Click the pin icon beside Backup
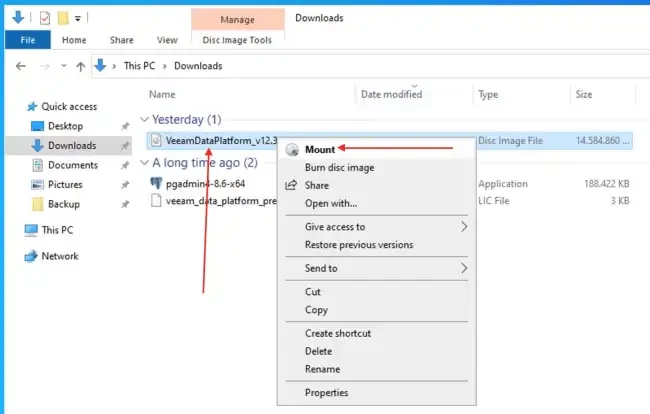 coord(125,204)
